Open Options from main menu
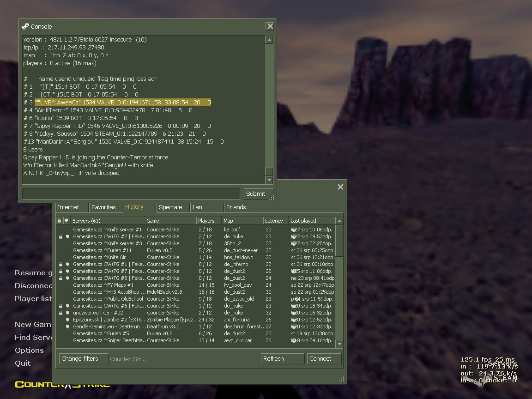The width and height of the screenshot is (532, 399). 29,350
